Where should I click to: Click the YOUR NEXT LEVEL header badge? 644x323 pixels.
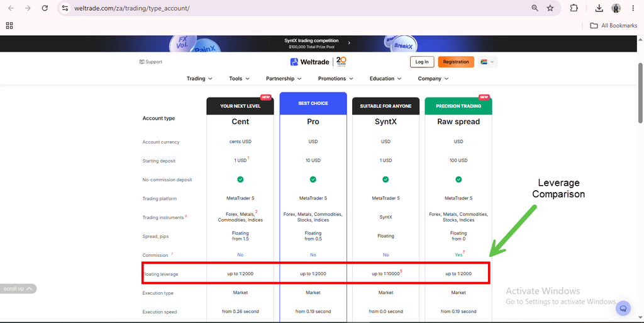point(240,106)
